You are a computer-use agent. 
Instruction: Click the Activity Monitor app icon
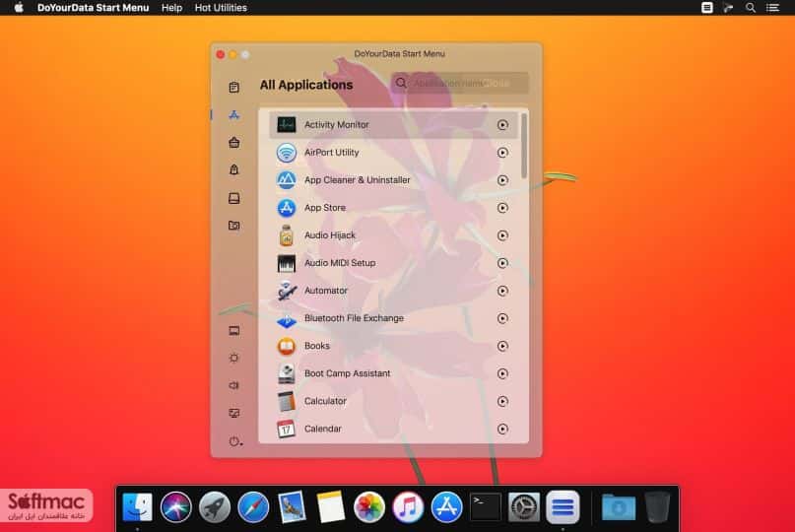(x=287, y=124)
